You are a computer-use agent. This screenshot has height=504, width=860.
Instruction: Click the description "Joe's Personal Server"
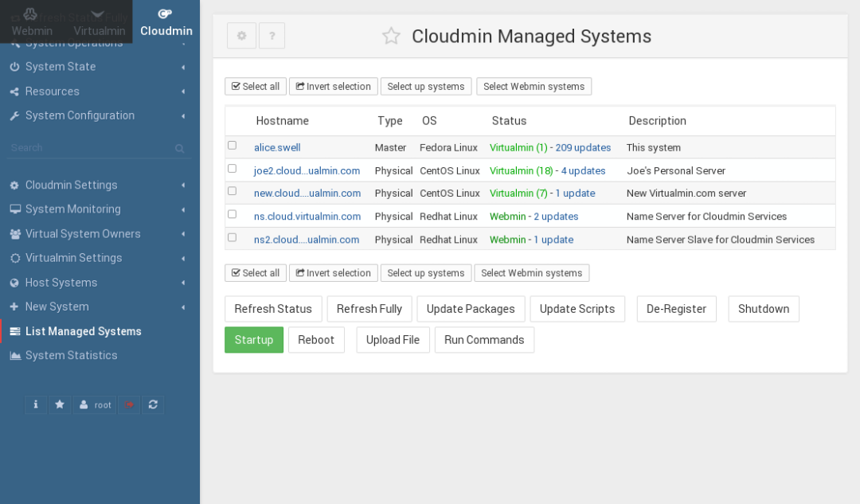coord(676,170)
